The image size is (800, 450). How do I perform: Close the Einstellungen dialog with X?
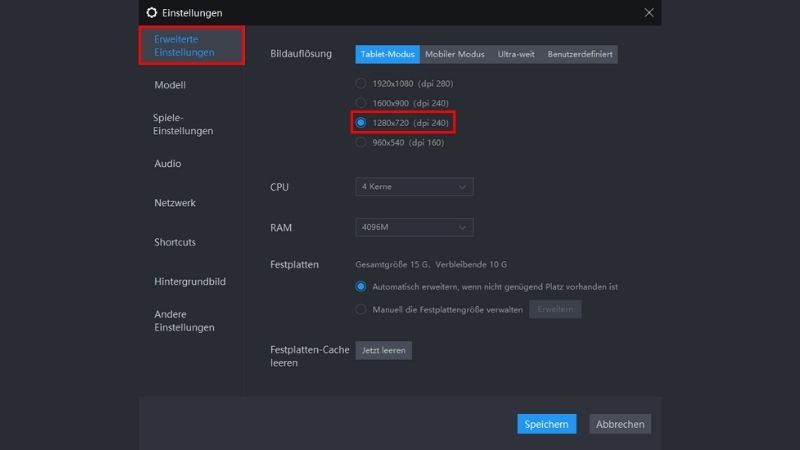point(648,13)
